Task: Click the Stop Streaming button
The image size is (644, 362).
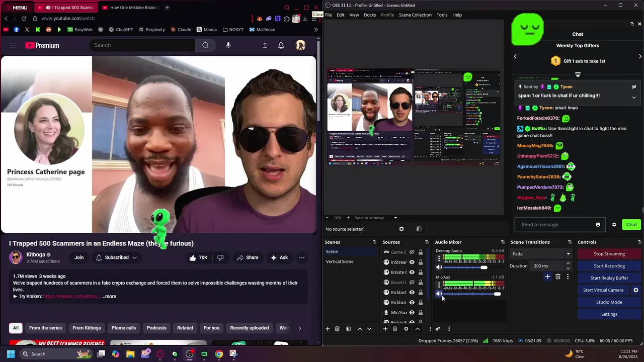Action: [609, 254]
